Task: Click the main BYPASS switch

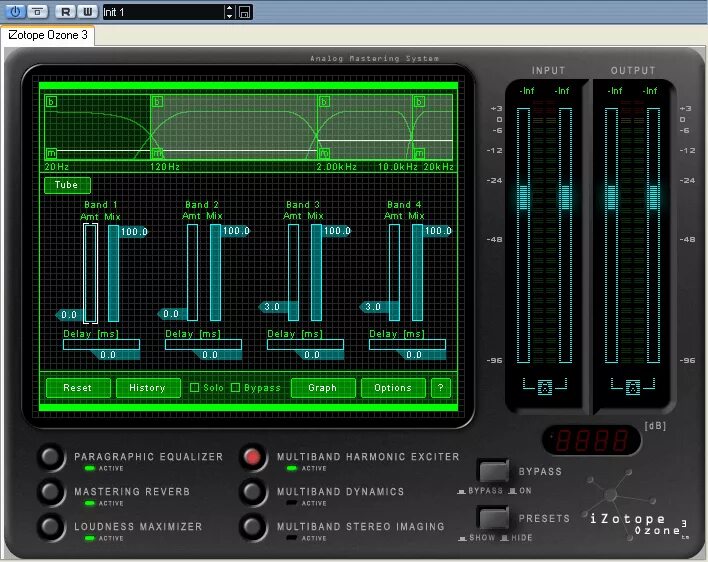Action: tap(493, 471)
